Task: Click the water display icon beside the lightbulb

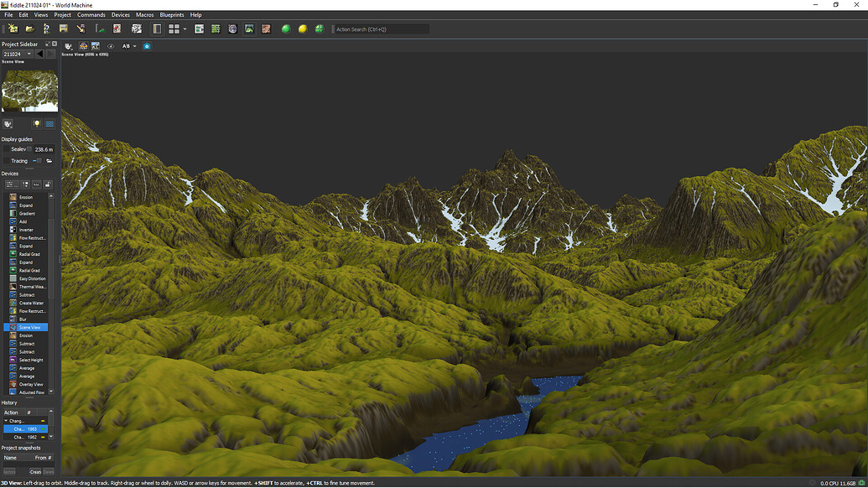Action: click(50, 124)
